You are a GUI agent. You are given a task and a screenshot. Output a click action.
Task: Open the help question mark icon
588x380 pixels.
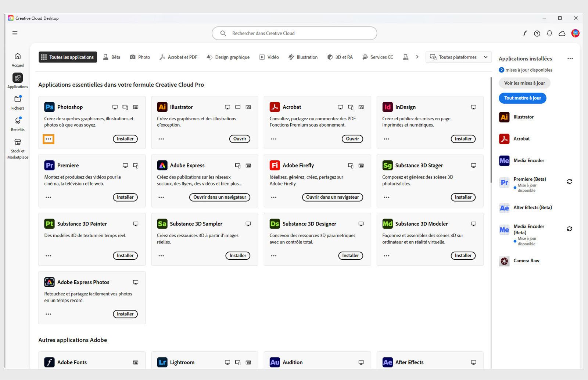(537, 33)
